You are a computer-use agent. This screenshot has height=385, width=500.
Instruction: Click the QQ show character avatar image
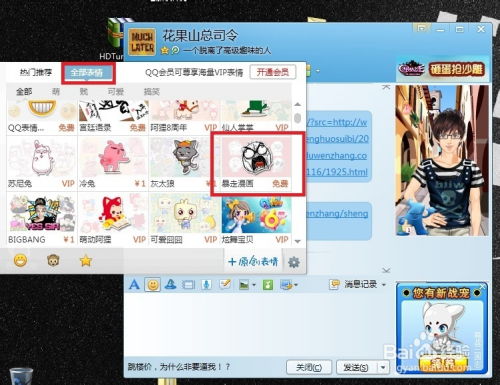[442, 160]
